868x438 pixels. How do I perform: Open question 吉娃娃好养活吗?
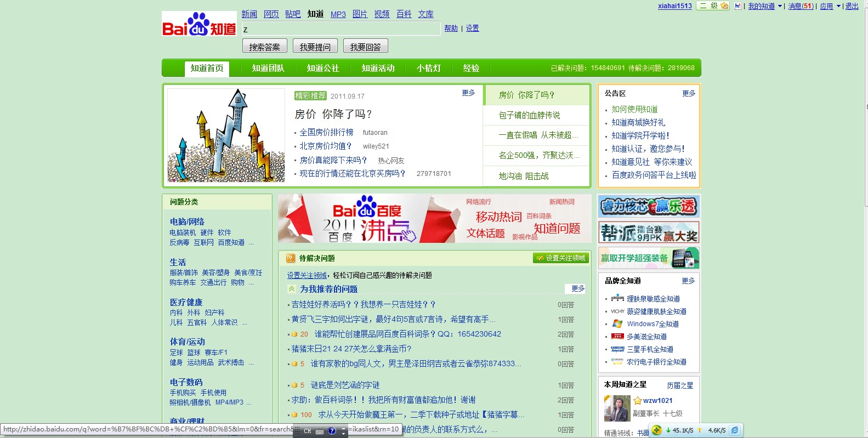364,304
